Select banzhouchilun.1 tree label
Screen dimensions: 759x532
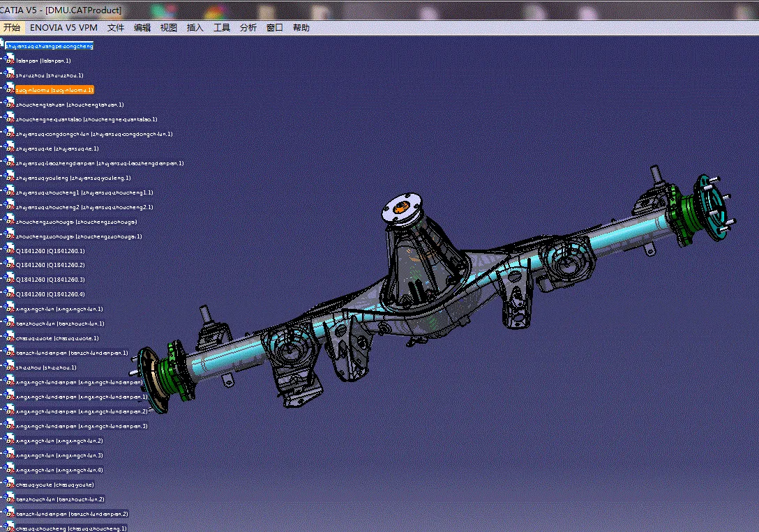(60, 324)
